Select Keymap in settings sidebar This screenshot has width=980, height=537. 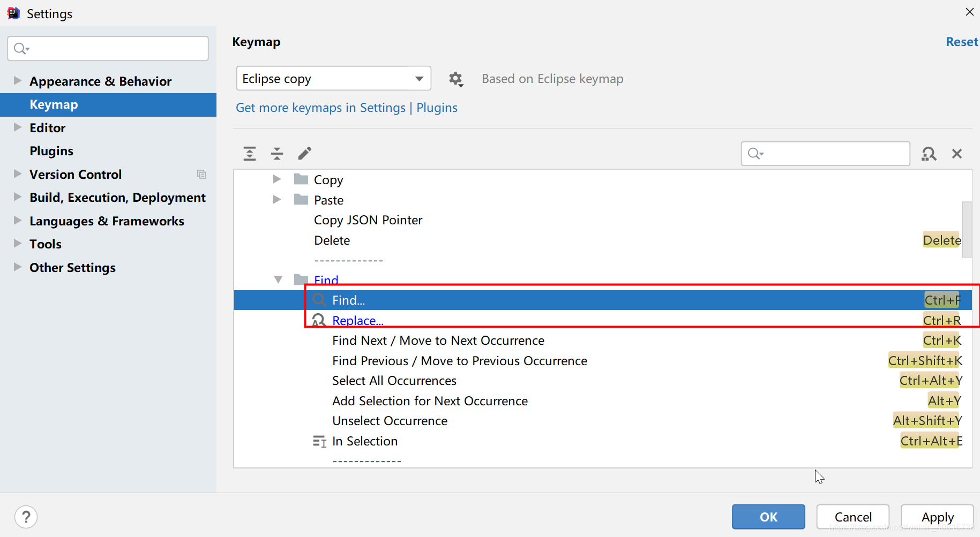tap(108, 105)
